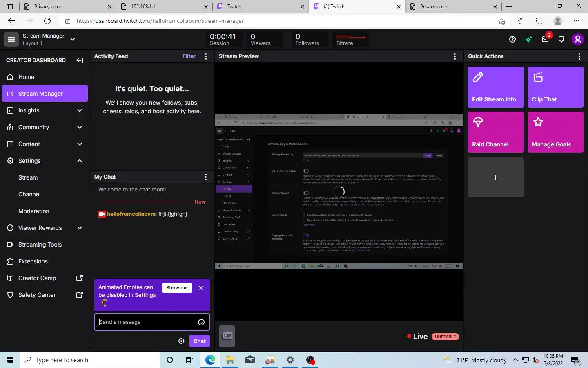Open browser Collections icon
Viewport: 588px width, 368px height.
(x=539, y=21)
